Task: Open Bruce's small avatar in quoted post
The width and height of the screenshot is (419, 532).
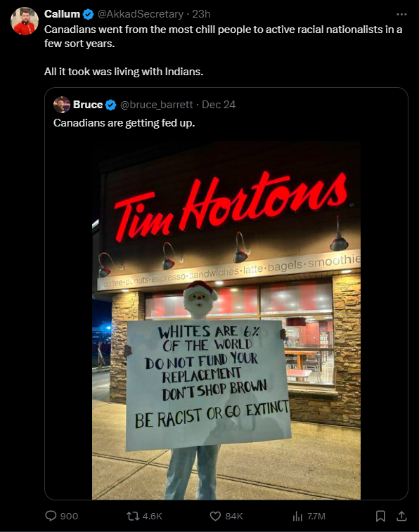Action: 62,105
